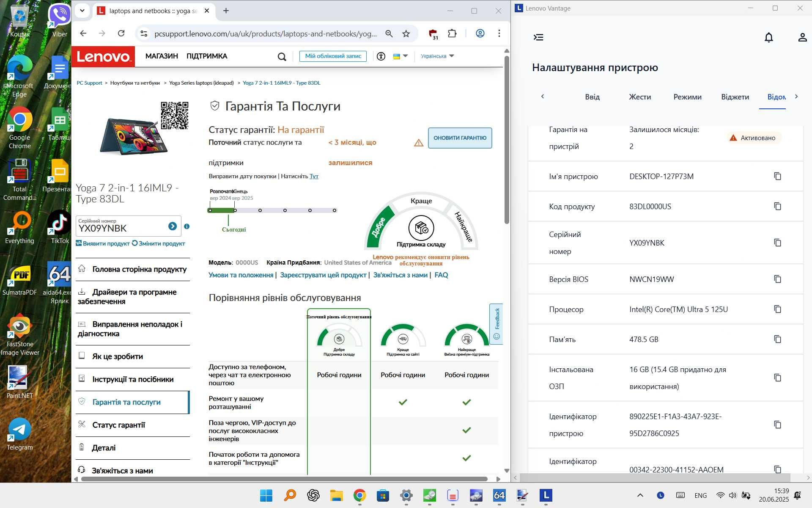This screenshot has width=812, height=508.
Task: Open Telegram desktop shortcut
Action: [x=19, y=434]
